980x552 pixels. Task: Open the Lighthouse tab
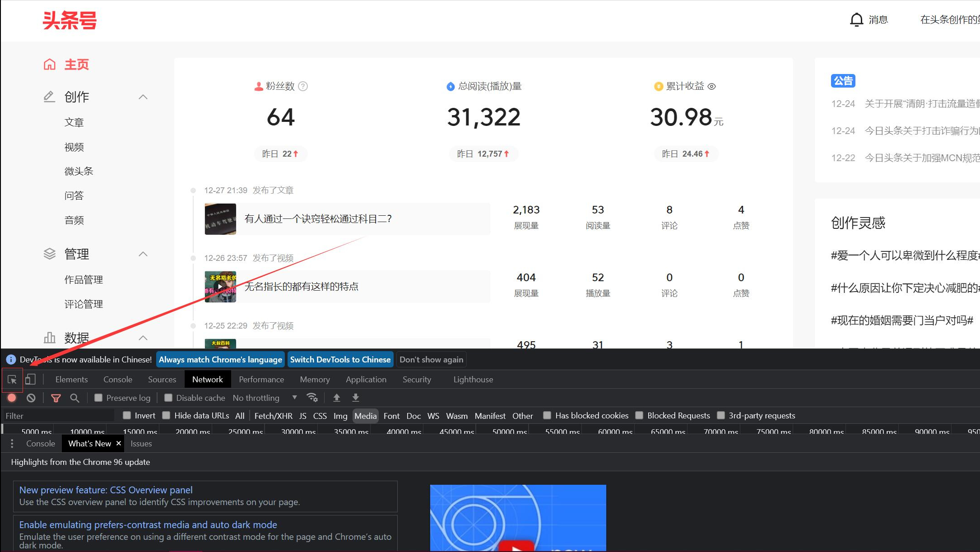point(473,380)
